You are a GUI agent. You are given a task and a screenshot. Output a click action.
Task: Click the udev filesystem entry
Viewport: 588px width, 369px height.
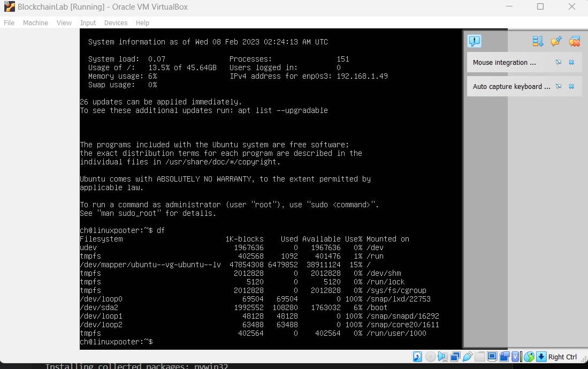coord(88,248)
